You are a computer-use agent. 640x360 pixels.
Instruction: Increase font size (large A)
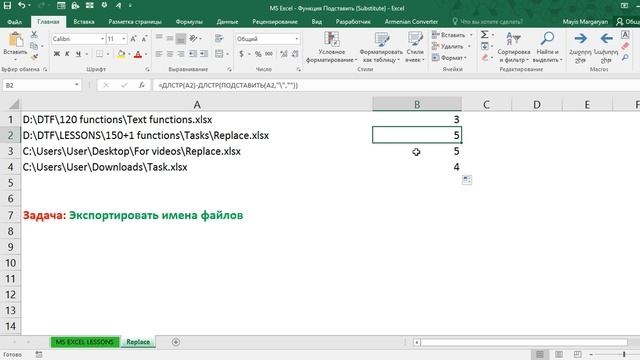[133, 39]
